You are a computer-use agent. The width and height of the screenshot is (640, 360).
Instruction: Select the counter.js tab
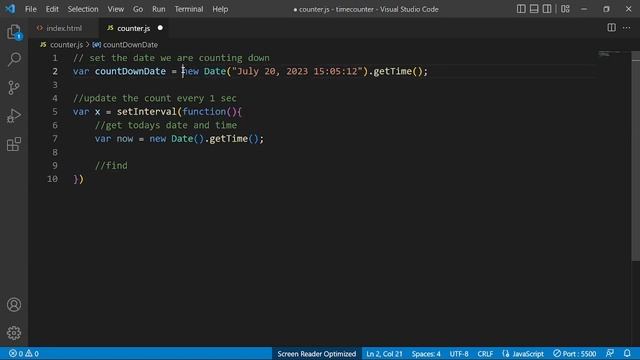coord(133,28)
